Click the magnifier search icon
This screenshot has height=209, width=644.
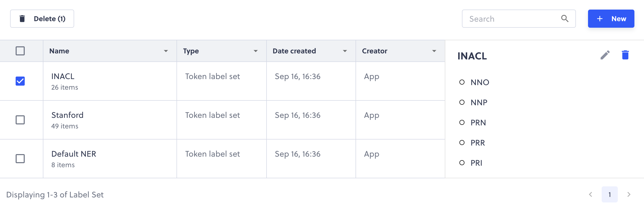click(565, 19)
